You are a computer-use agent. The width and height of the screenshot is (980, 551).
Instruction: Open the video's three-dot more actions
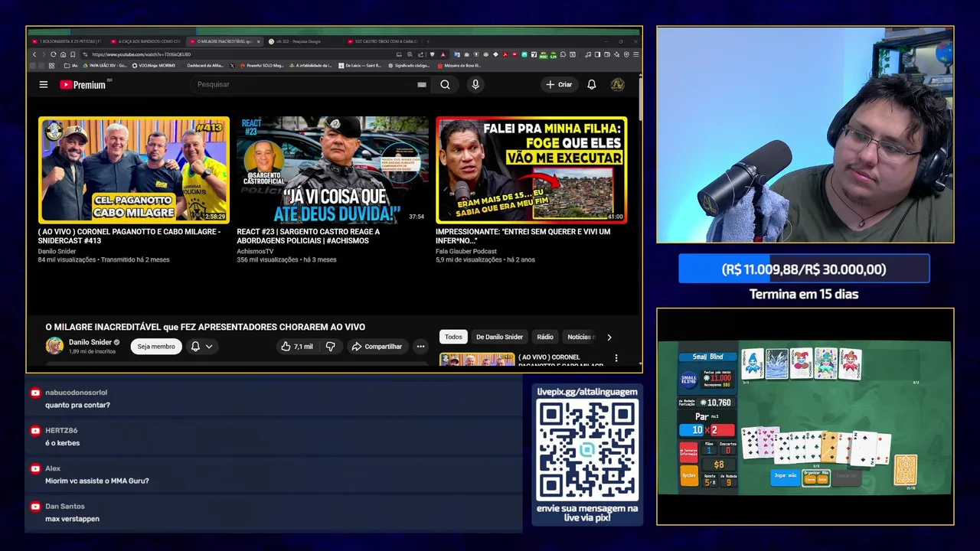pos(420,347)
